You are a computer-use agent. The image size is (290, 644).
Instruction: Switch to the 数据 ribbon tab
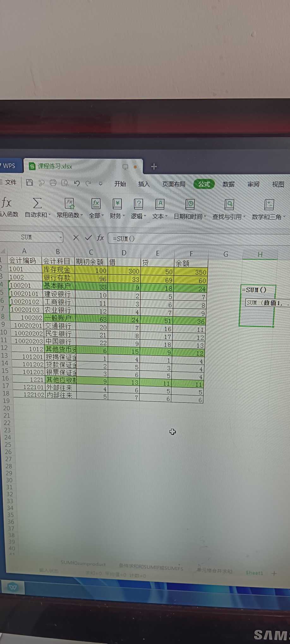(x=228, y=184)
